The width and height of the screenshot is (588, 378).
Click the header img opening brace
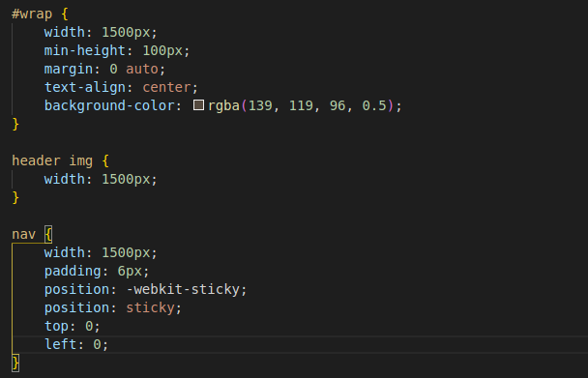tap(105, 160)
